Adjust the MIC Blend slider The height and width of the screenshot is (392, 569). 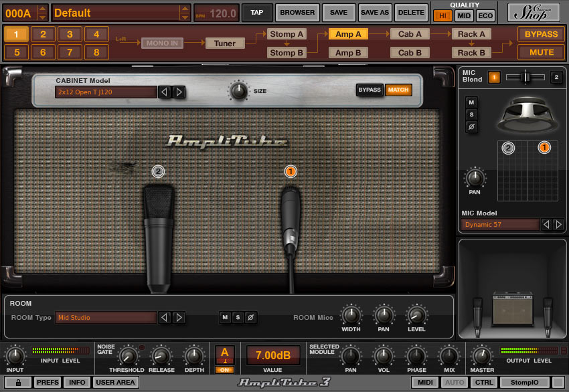tap(525, 77)
